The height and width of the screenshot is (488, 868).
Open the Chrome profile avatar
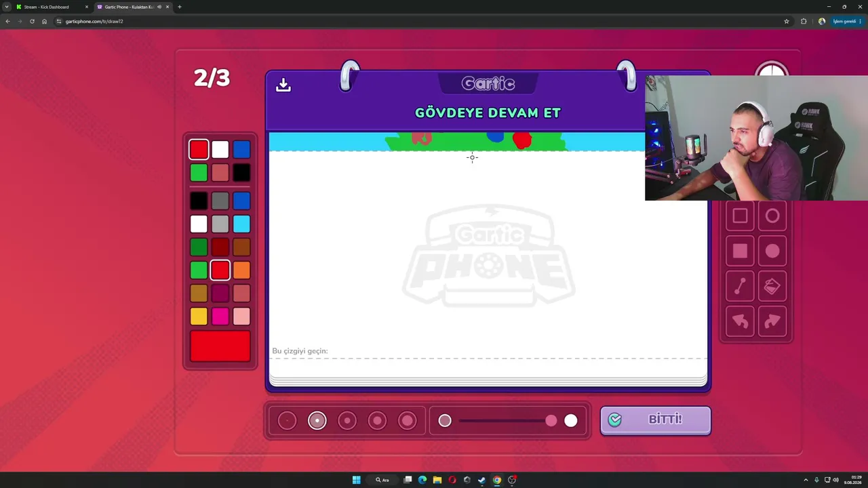(x=822, y=21)
